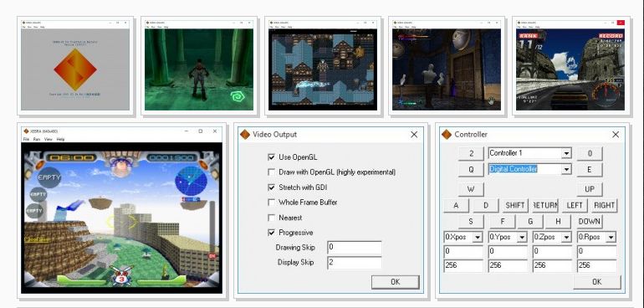Open the View menu in XEBRA window
Screen dimensions: 644x308
(x=49, y=140)
